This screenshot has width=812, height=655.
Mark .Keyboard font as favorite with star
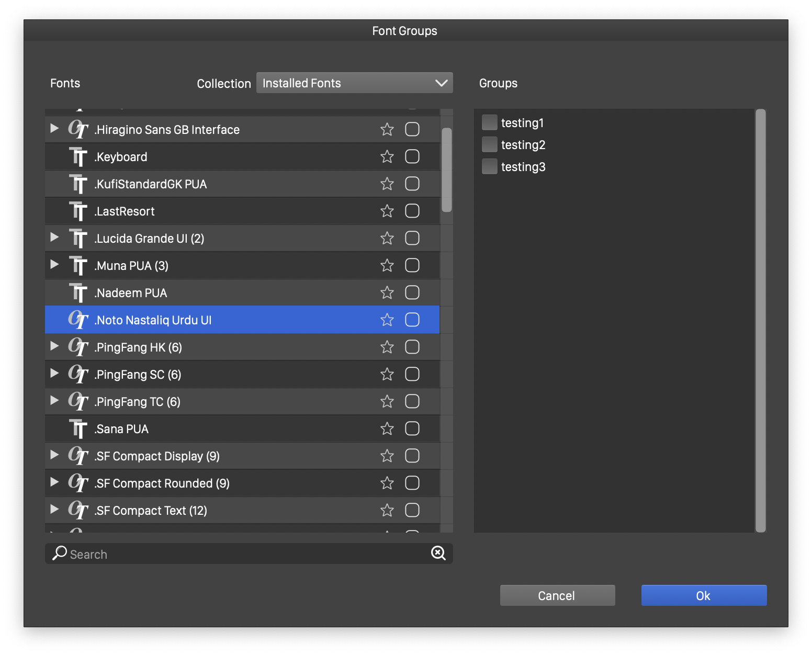coord(387,156)
